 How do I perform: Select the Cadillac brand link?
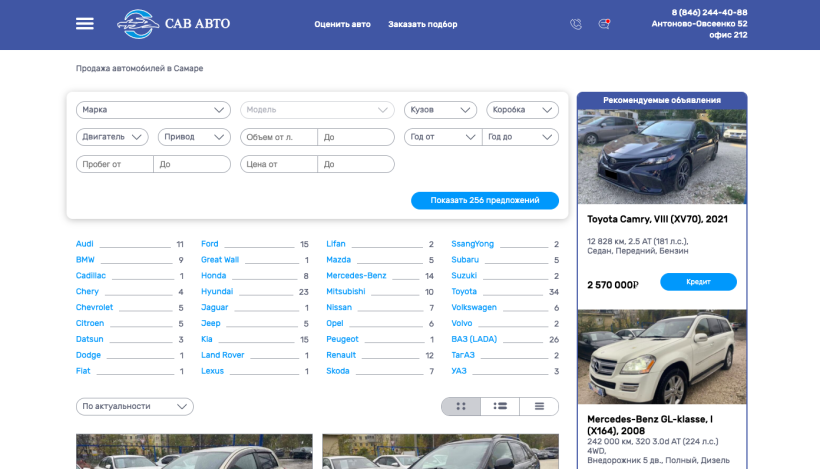[90, 276]
